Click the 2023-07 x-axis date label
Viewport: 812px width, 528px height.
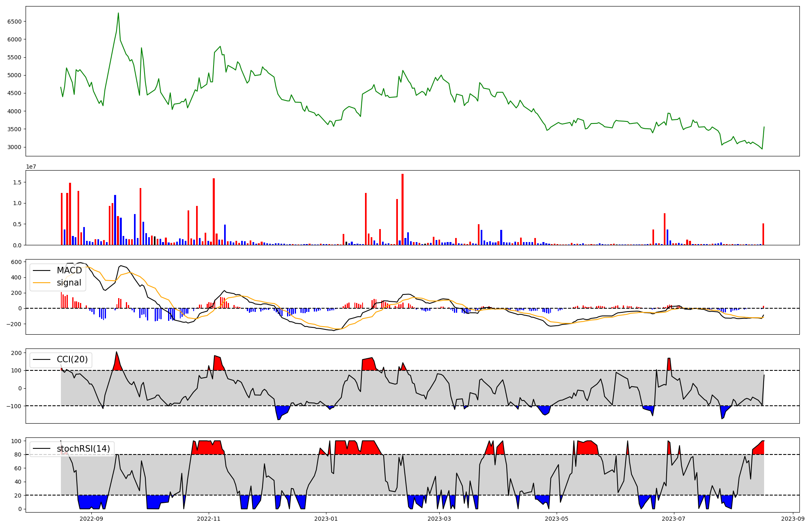tap(674, 519)
